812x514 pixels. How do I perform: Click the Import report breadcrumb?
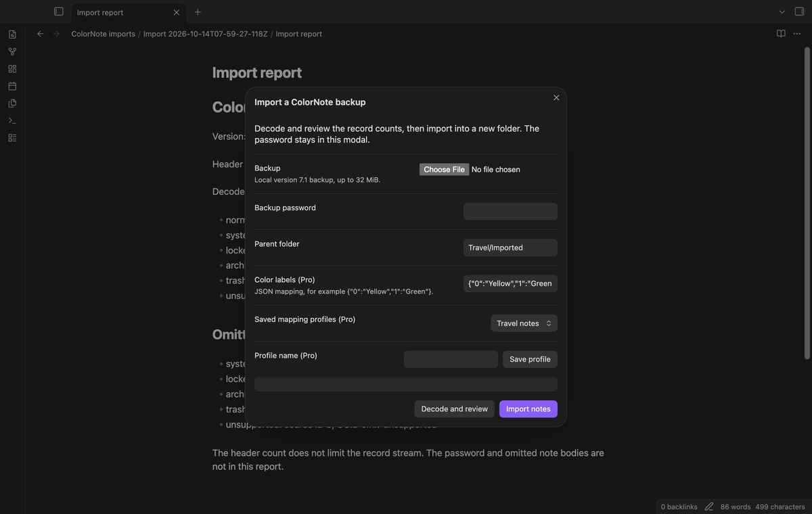click(x=298, y=34)
